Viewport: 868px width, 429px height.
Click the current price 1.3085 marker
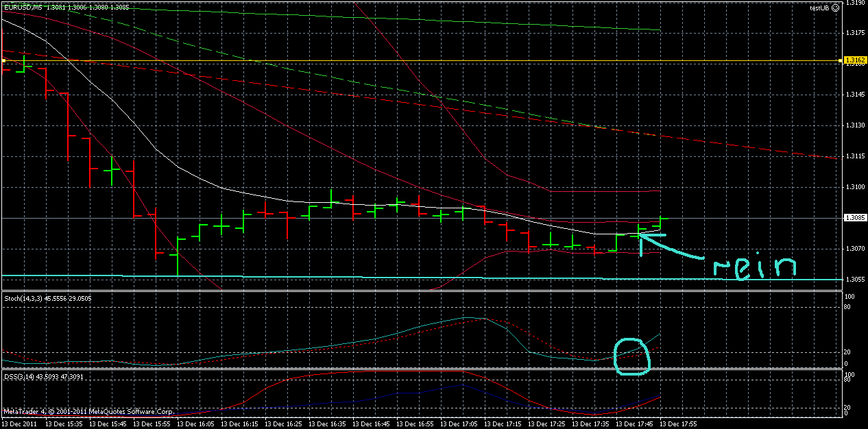(856, 217)
